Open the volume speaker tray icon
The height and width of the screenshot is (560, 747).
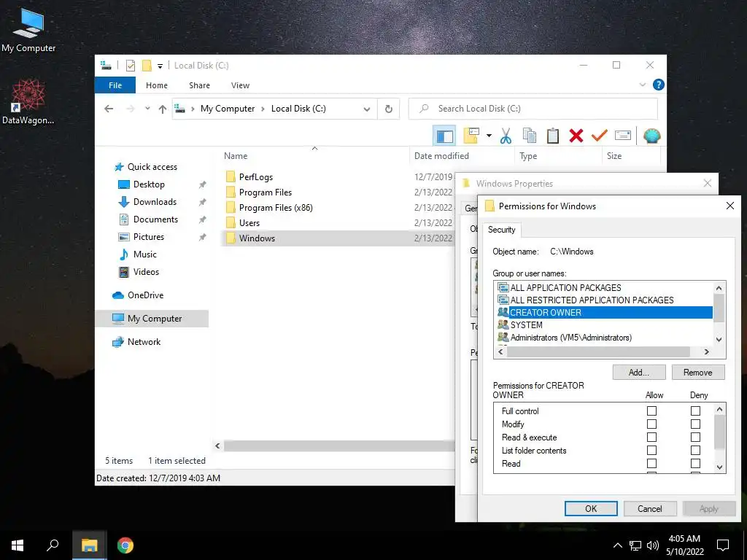653,545
